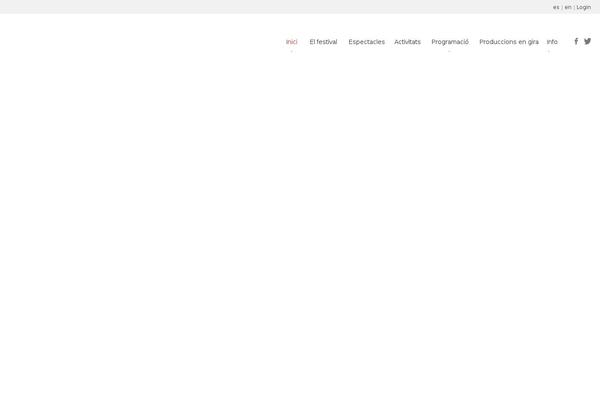Click the Login link
600x400 pixels.
point(584,7)
